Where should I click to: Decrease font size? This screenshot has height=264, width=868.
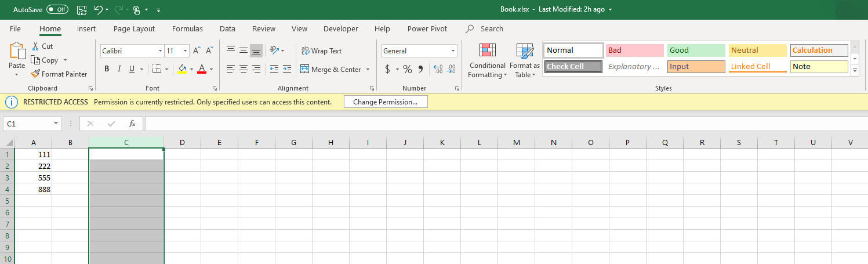pos(210,50)
